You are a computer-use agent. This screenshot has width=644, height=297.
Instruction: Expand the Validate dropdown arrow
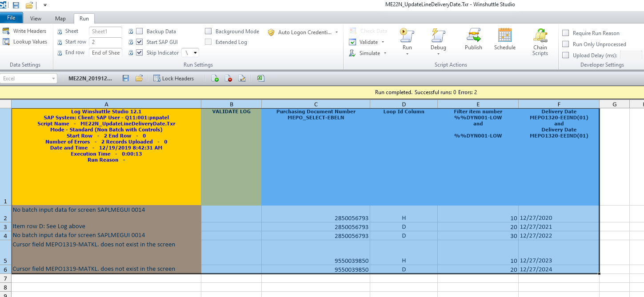pyautogui.click(x=383, y=42)
